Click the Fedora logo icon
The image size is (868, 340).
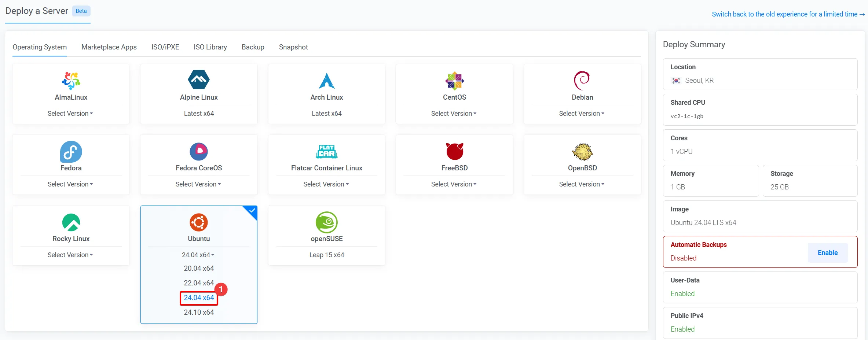71,151
